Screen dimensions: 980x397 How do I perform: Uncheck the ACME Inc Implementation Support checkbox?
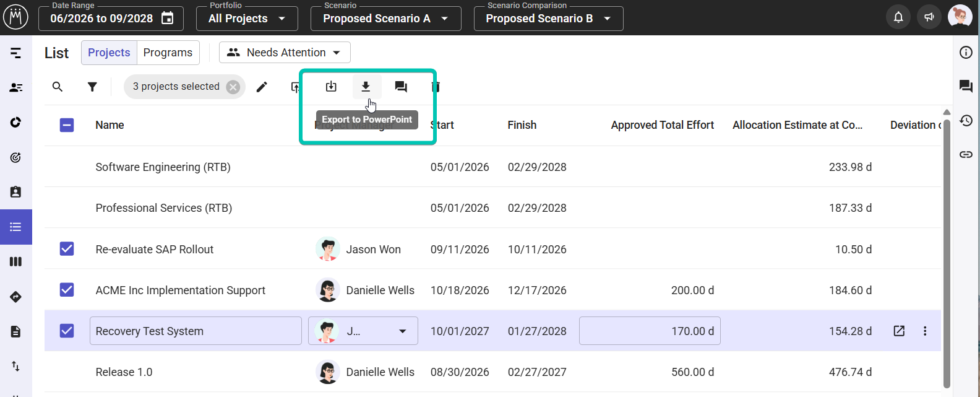(x=67, y=290)
